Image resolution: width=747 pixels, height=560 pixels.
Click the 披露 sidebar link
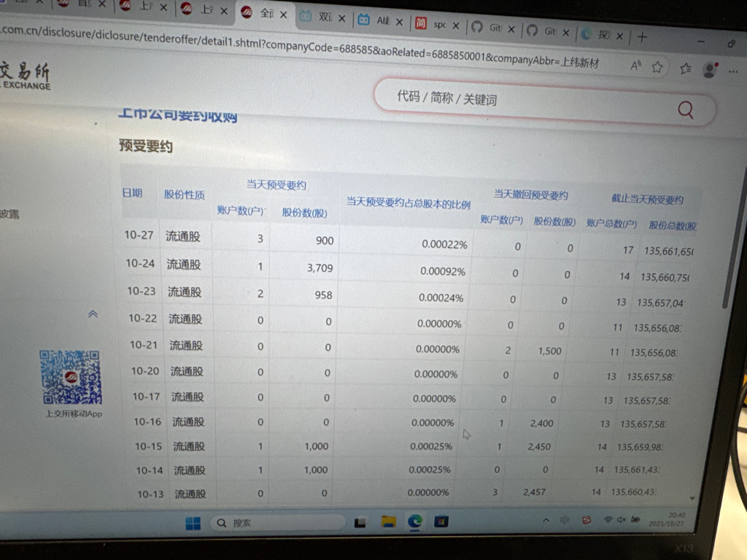[9, 214]
